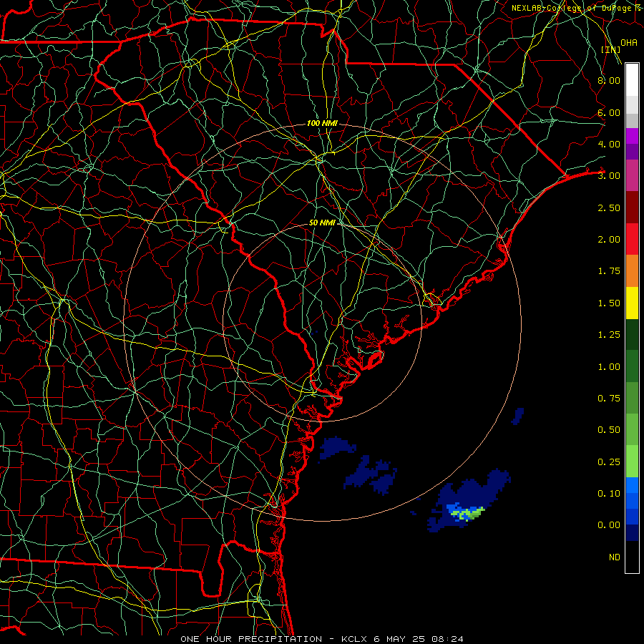This screenshot has width=644, height=644.
Task: Click the 2.00 legend value
Action: click(609, 240)
